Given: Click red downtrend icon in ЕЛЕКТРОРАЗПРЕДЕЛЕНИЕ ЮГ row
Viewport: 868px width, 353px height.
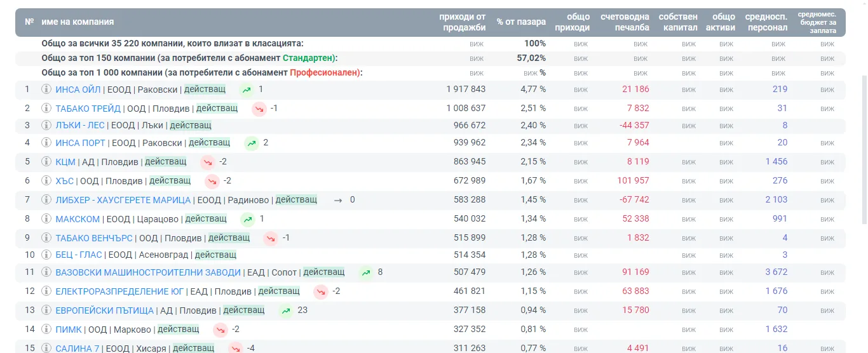Looking at the screenshot, I should point(321,291).
